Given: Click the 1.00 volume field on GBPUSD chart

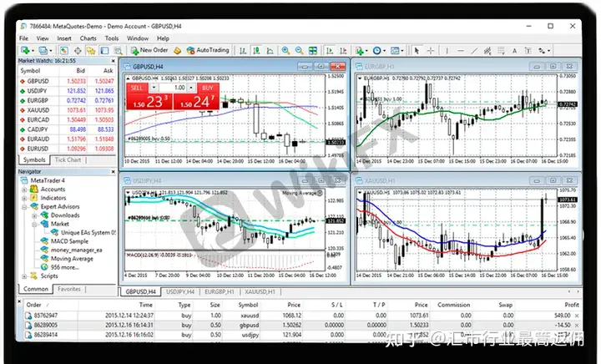Looking at the screenshot, I should click(173, 88).
